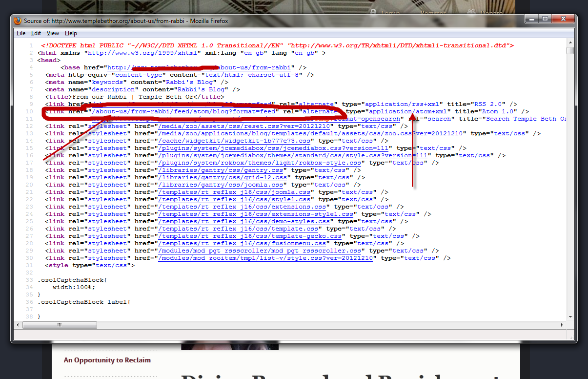The image size is (588, 379).
Task: Click the '.osolCaptchaBlock label{' selector line
Action: click(84, 302)
